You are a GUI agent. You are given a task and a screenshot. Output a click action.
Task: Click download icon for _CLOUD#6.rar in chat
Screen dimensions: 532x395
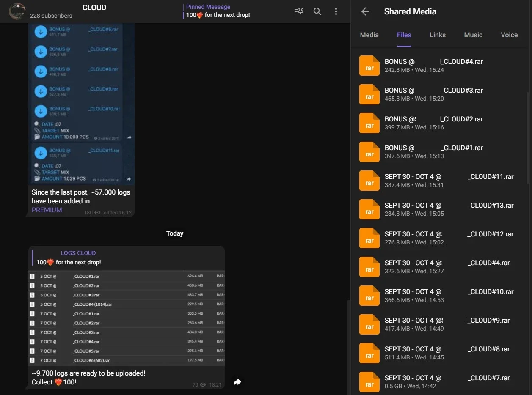(41, 32)
